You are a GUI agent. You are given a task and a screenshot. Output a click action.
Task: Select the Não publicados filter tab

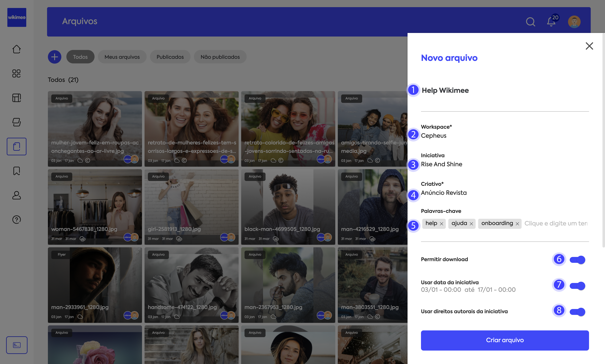[x=220, y=57]
